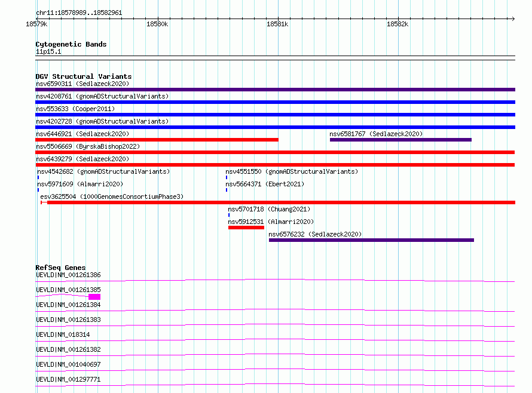Click the nsv6446921 red variant bar

coord(157,140)
